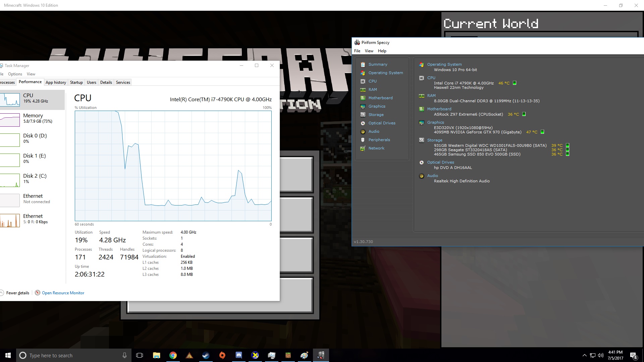Viewport: 644px width, 362px height.
Task: Click the Speccy Graphics sidebar icon
Action: coord(363,106)
